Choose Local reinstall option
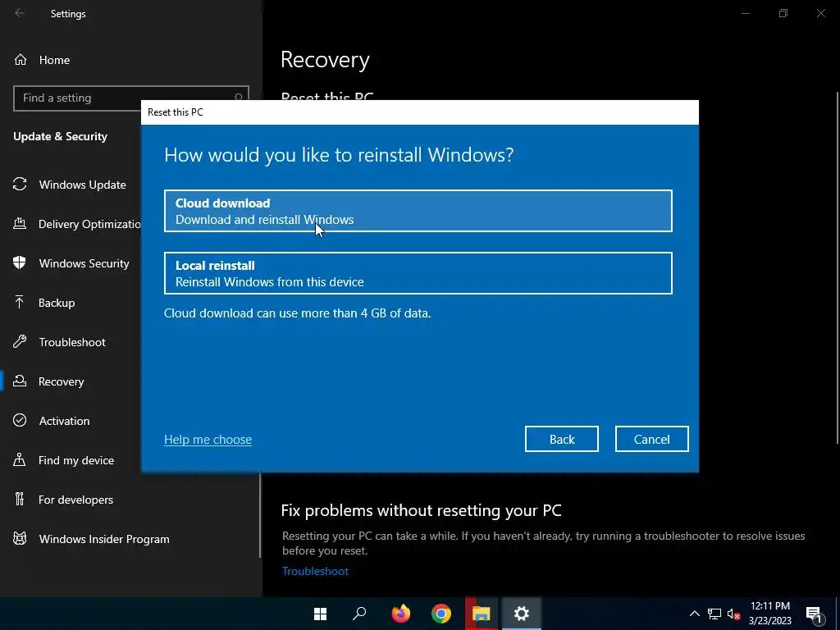 click(x=418, y=273)
